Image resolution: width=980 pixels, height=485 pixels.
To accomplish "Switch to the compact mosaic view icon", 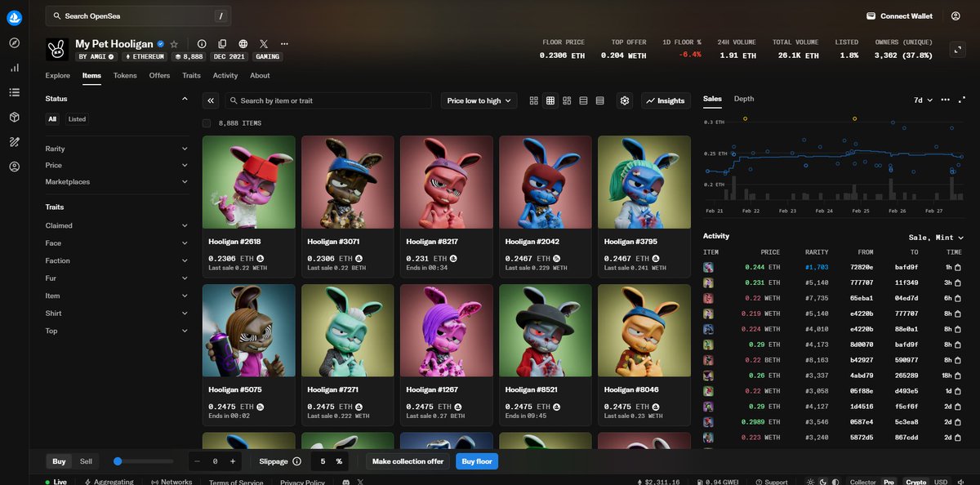I will pos(567,100).
